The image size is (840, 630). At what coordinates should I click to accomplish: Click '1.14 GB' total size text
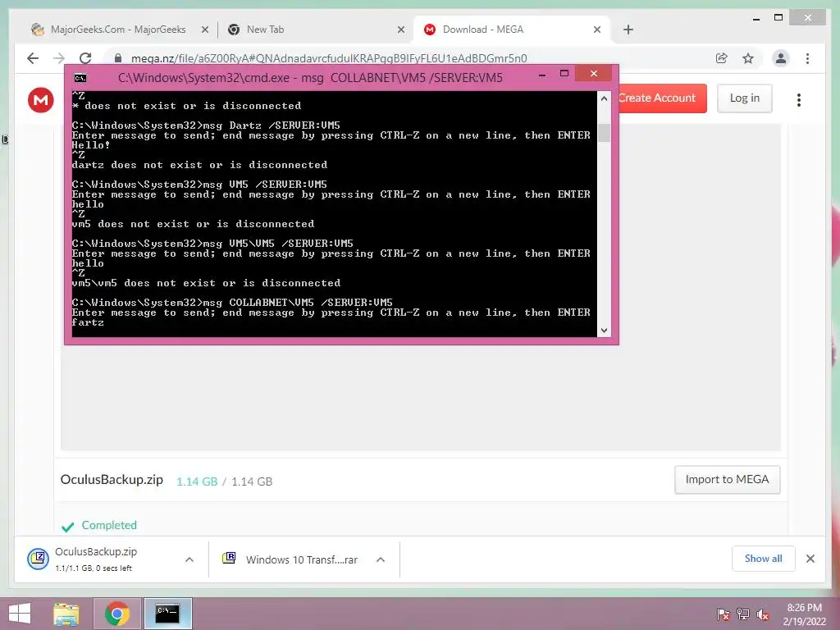click(252, 482)
